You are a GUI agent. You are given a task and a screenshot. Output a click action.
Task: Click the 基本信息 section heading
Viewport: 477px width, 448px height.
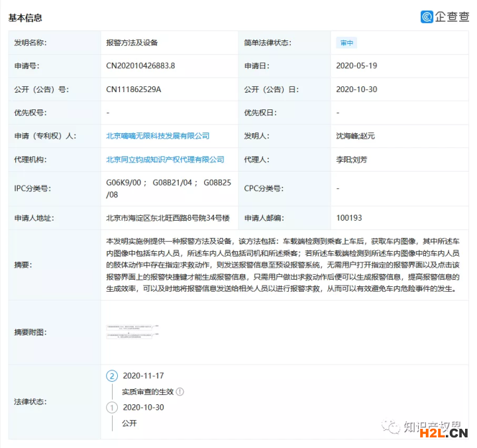[x=25, y=18]
